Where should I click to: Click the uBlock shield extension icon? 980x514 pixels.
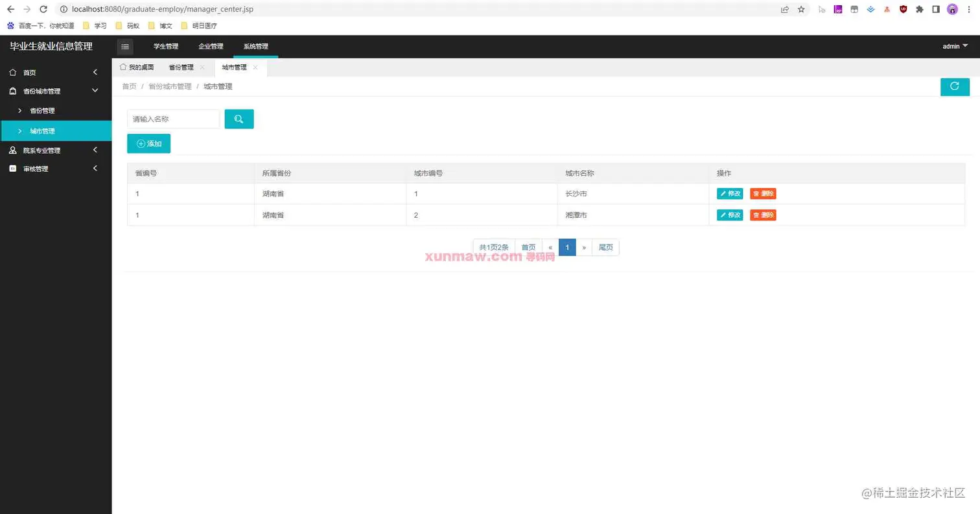(903, 9)
